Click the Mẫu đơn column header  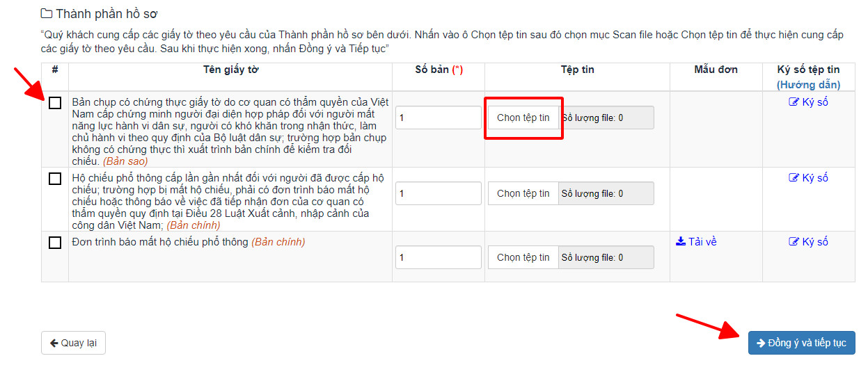click(x=716, y=70)
